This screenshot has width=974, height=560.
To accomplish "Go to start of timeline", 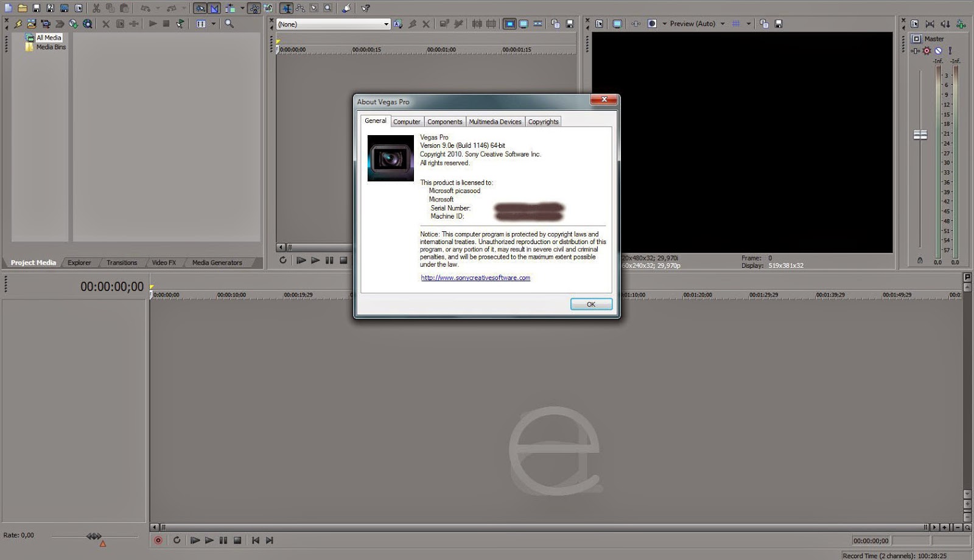I will tap(256, 540).
